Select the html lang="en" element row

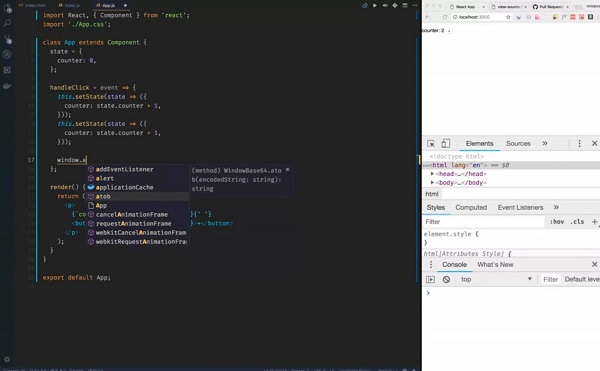click(x=511, y=165)
